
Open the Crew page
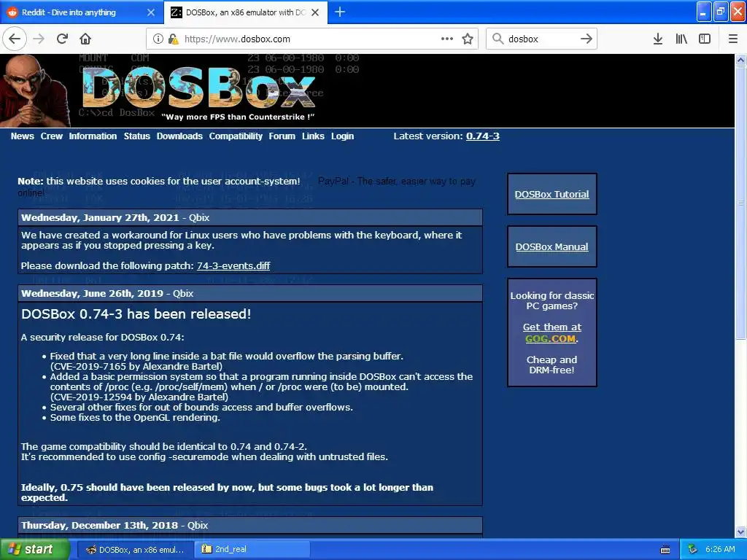[52, 136]
